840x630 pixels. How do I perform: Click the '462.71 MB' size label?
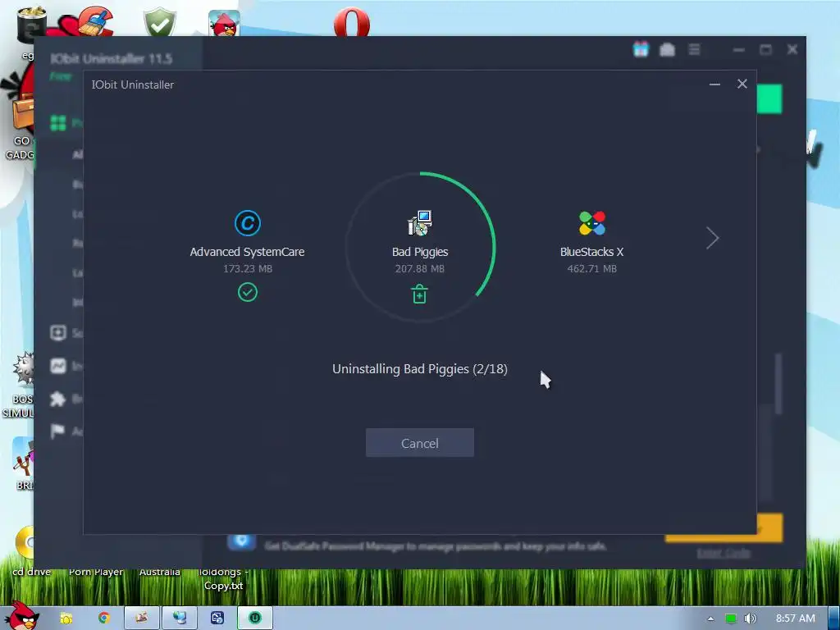(592, 269)
